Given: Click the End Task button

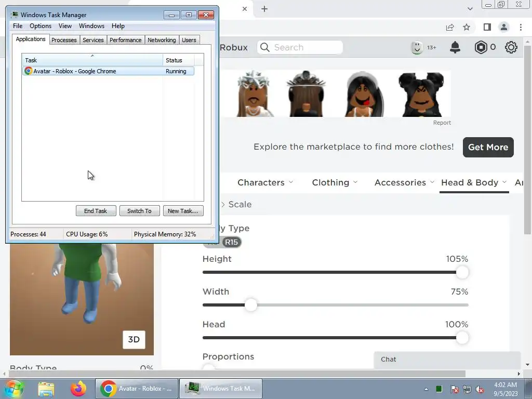Looking at the screenshot, I should click(96, 211).
